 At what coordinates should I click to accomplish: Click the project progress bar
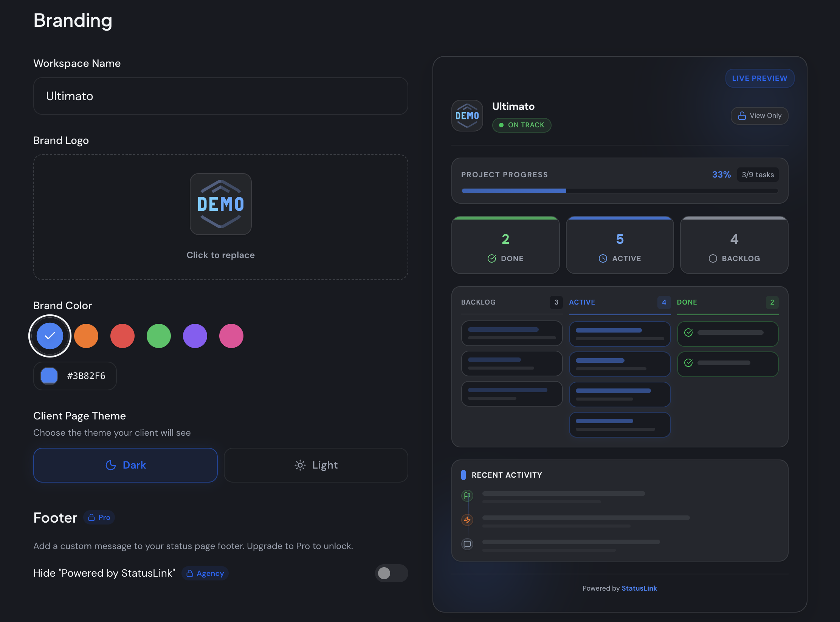click(620, 191)
